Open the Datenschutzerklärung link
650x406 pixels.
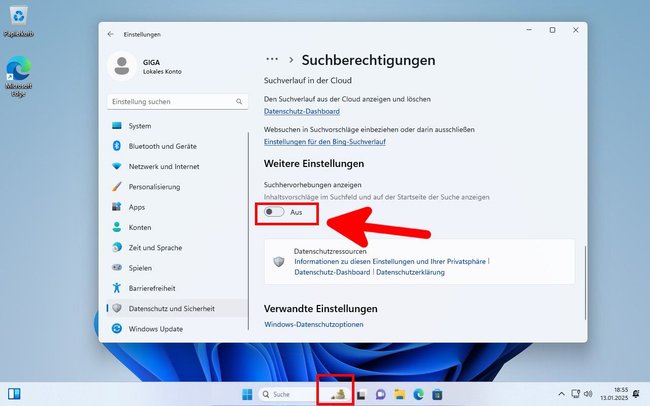click(x=410, y=272)
